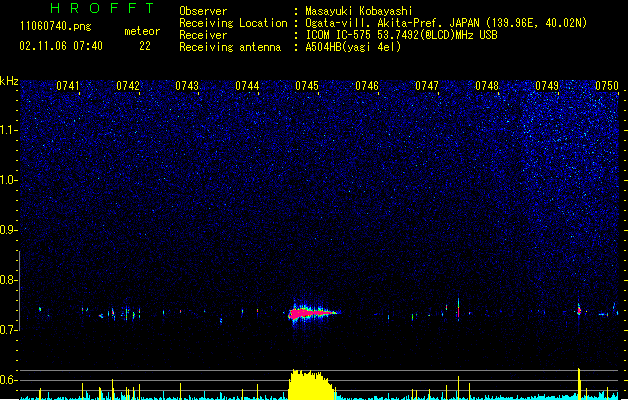Click the A504HB(yagi 4el) antenna text
This screenshot has width=629, height=400.
353,47
